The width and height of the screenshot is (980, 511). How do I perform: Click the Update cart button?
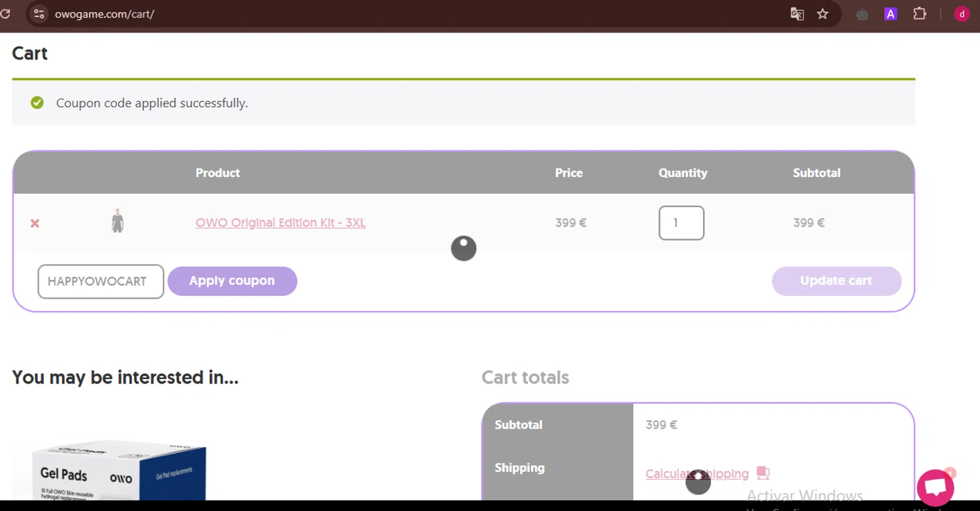coord(836,281)
